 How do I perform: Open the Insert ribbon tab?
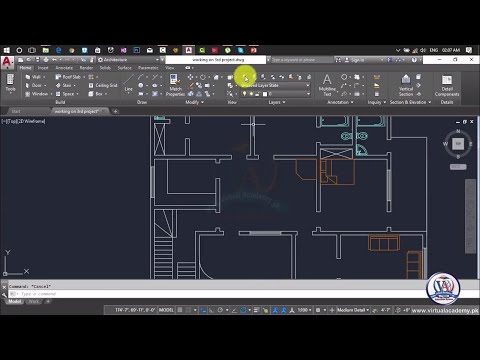point(43,68)
